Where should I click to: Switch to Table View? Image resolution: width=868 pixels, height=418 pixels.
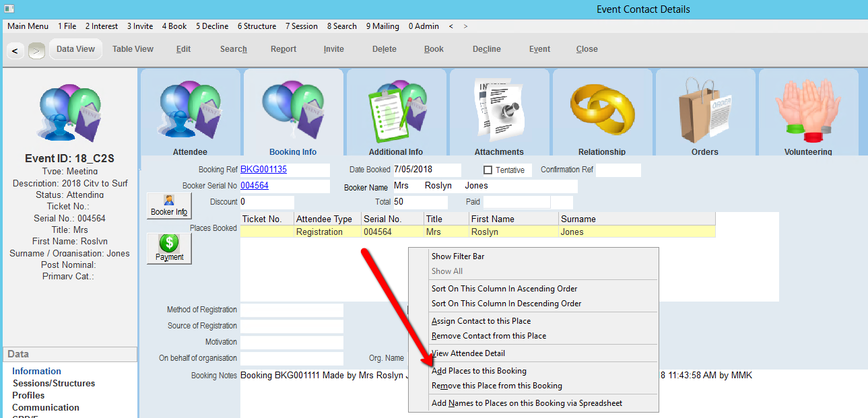(x=133, y=49)
